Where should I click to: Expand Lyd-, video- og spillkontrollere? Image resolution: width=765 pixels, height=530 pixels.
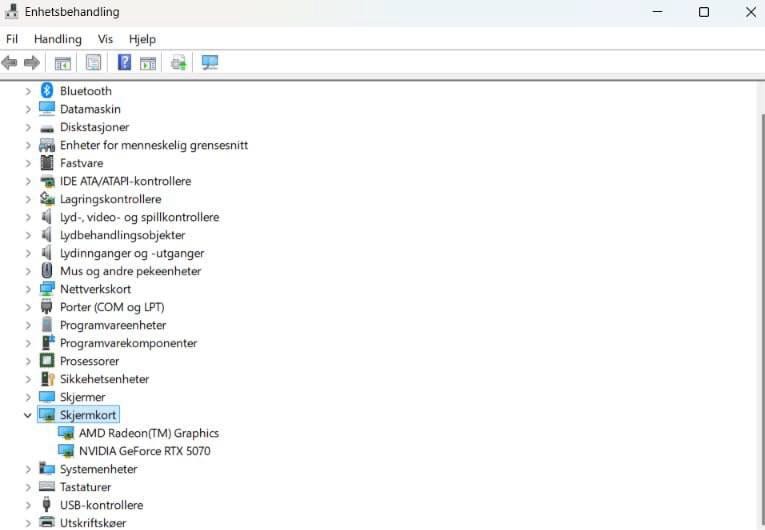tap(28, 217)
